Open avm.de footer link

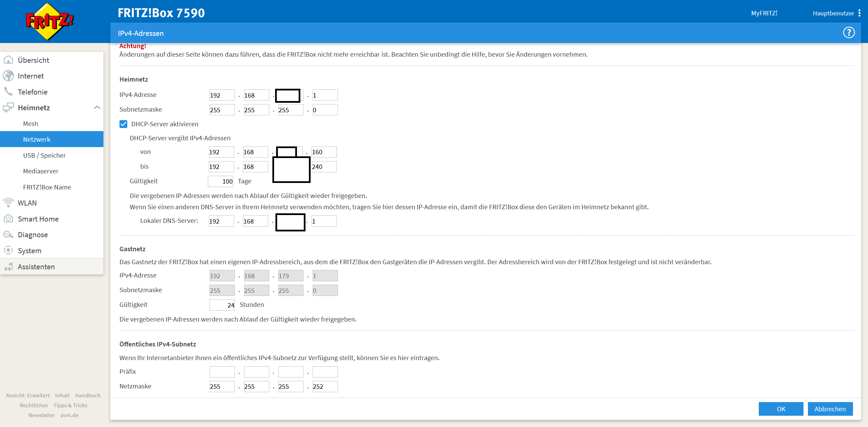tap(69, 415)
